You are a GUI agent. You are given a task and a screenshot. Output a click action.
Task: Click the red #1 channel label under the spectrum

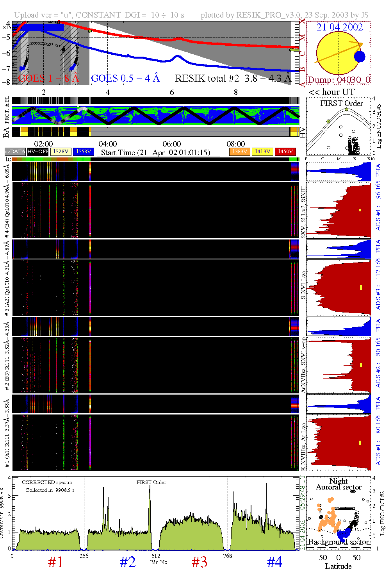click(55, 562)
